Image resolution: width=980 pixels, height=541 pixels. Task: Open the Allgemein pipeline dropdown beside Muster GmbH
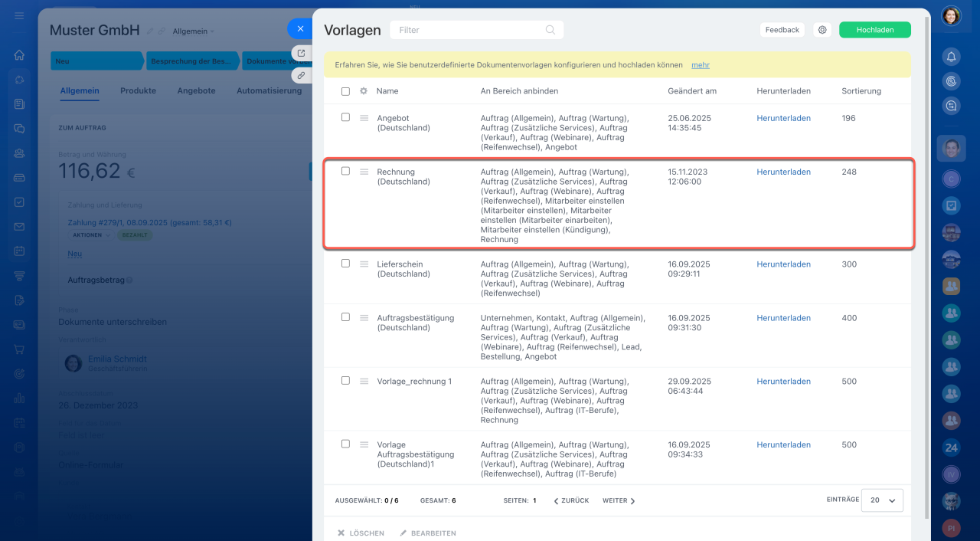coord(194,31)
